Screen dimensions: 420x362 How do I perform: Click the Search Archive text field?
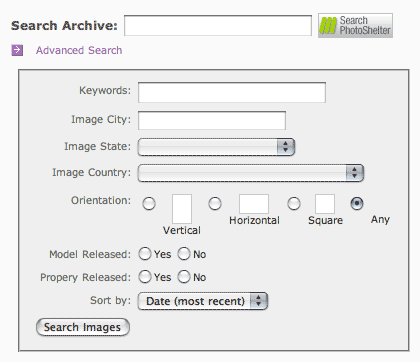tap(218, 25)
